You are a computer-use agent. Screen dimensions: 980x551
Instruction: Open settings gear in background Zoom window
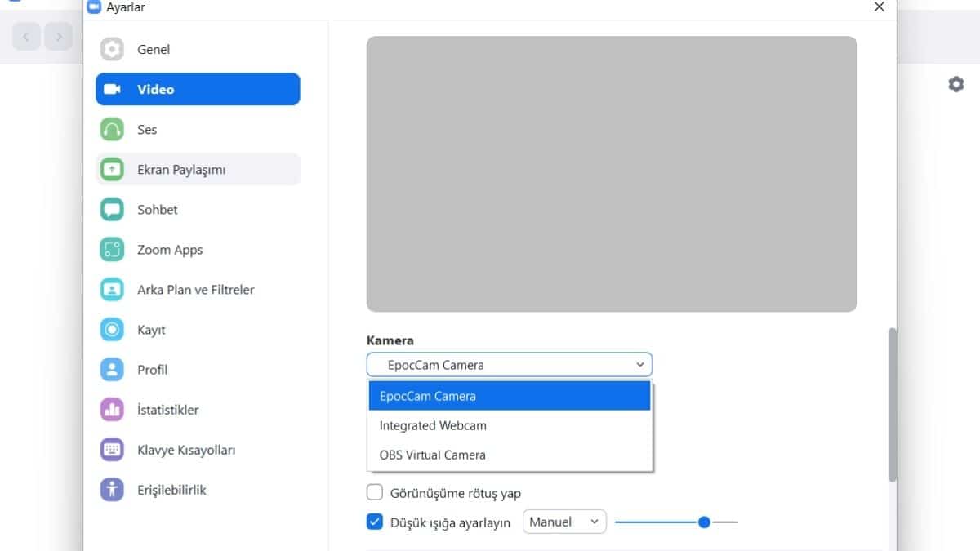(955, 84)
